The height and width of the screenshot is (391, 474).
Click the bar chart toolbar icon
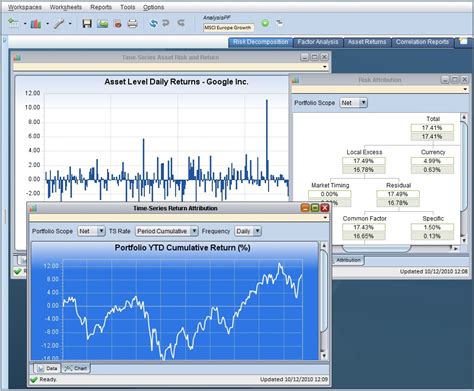[36, 24]
